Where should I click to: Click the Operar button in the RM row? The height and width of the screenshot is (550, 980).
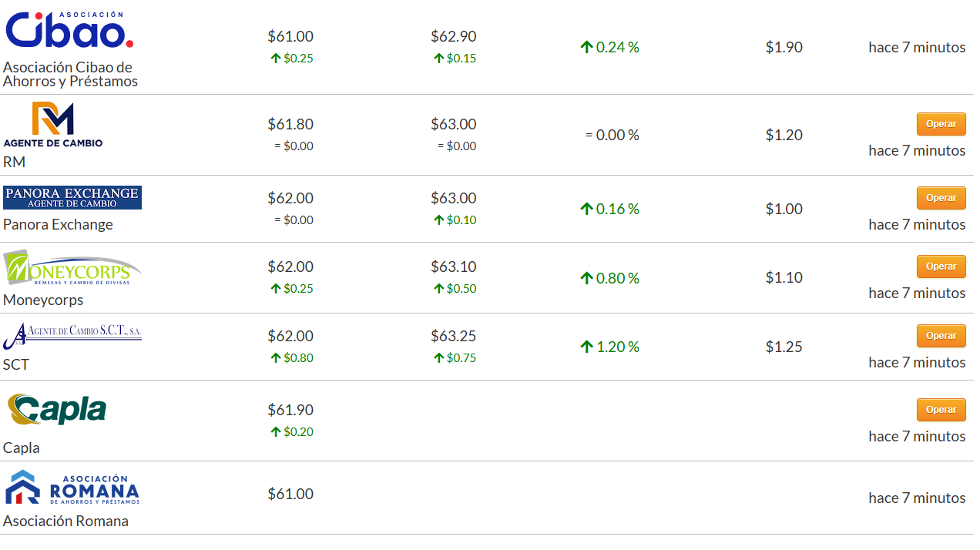coord(941,124)
